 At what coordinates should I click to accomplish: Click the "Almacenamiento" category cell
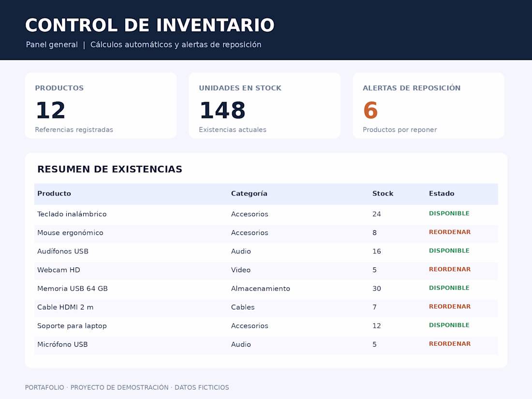coord(261,289)
